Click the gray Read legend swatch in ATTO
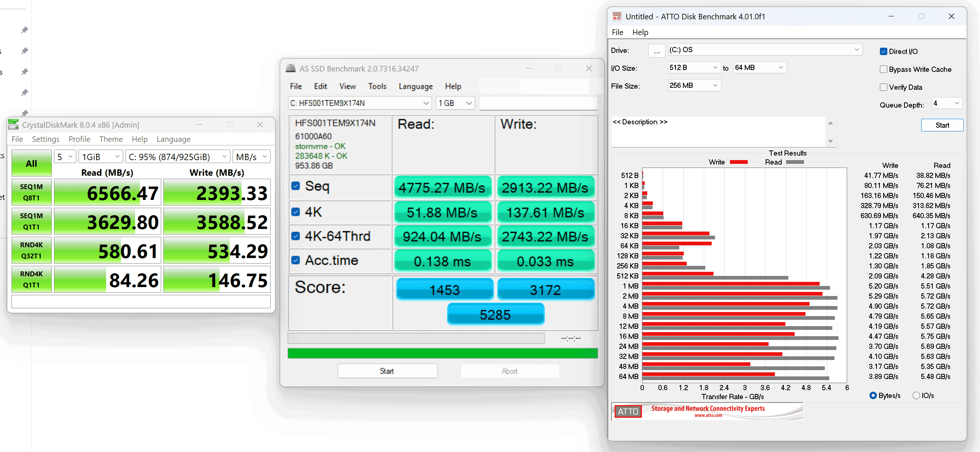The width and height of the screenshot is (980, 452). (795, 162)
